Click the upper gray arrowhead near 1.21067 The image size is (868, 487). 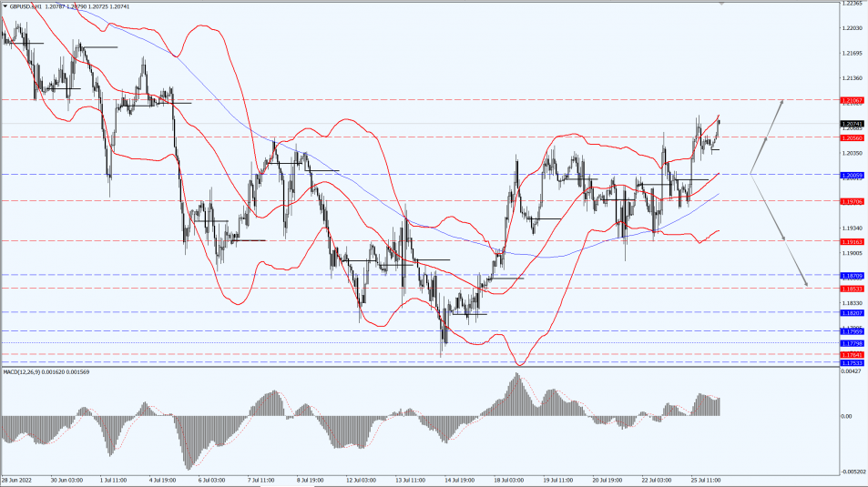pos(781,102)
